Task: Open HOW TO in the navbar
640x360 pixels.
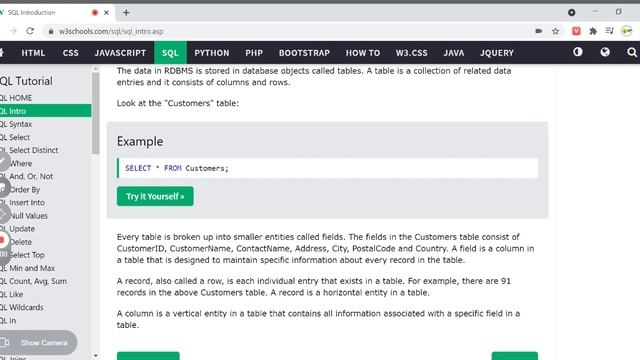Action: 362,53
